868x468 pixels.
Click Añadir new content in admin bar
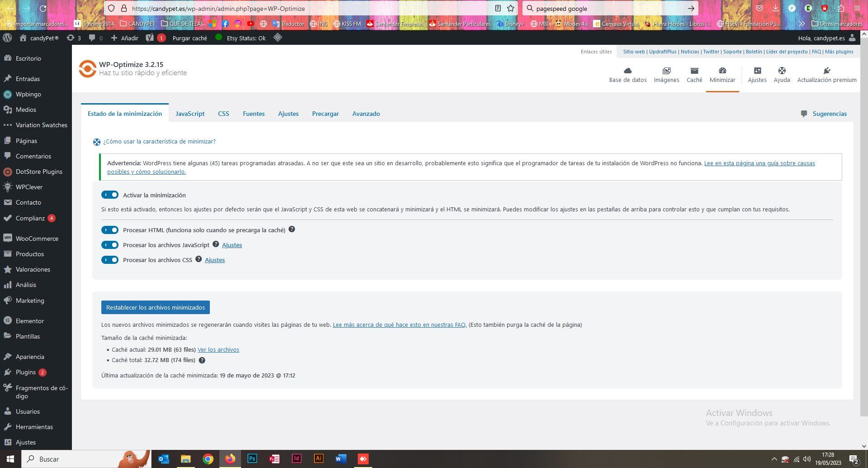(x=124, y=38)
